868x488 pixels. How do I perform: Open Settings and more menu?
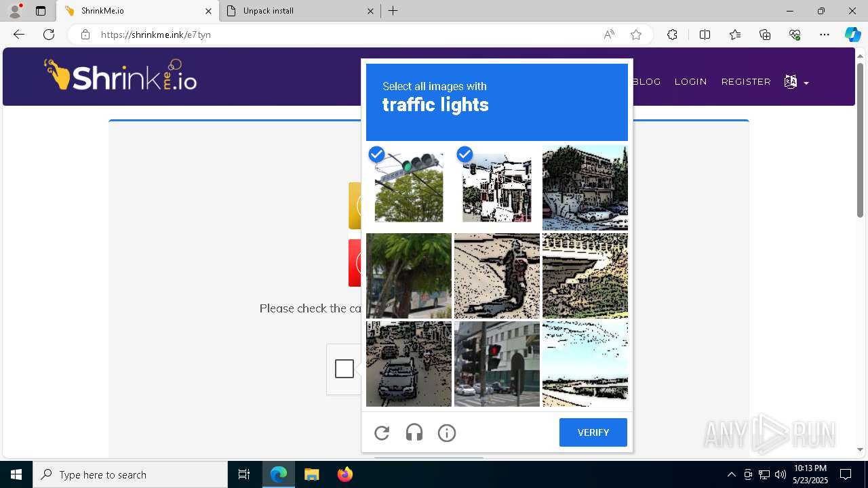tap(825, 35)
